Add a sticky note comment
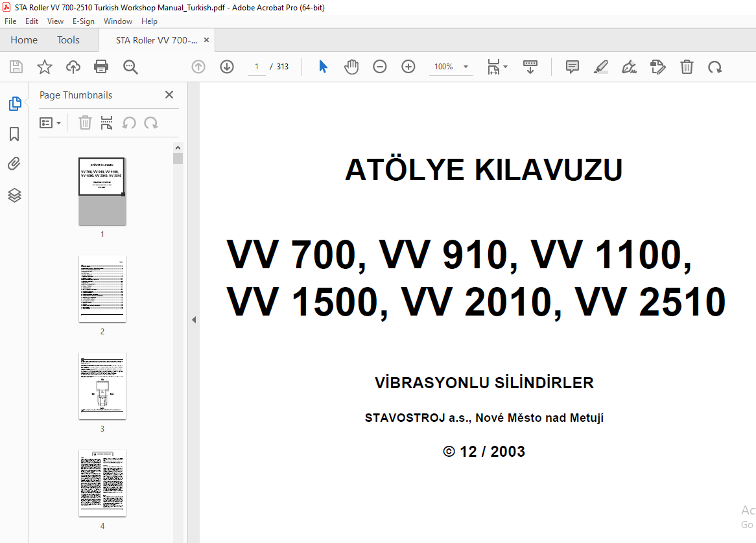This screenshot has width=756, height=543. point(573,67)
